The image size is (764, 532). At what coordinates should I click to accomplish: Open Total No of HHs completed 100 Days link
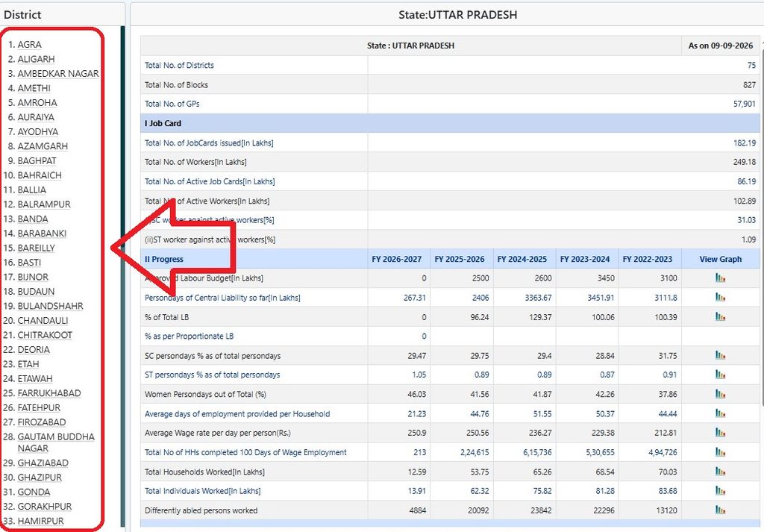click(x=245, y=452)
